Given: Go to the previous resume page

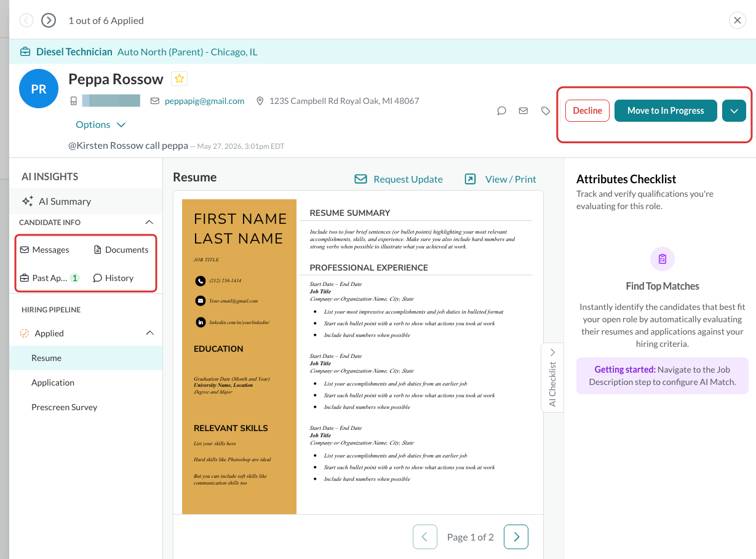Looking at the screenshot, I should pyautogui.click(x=425, y=537).
